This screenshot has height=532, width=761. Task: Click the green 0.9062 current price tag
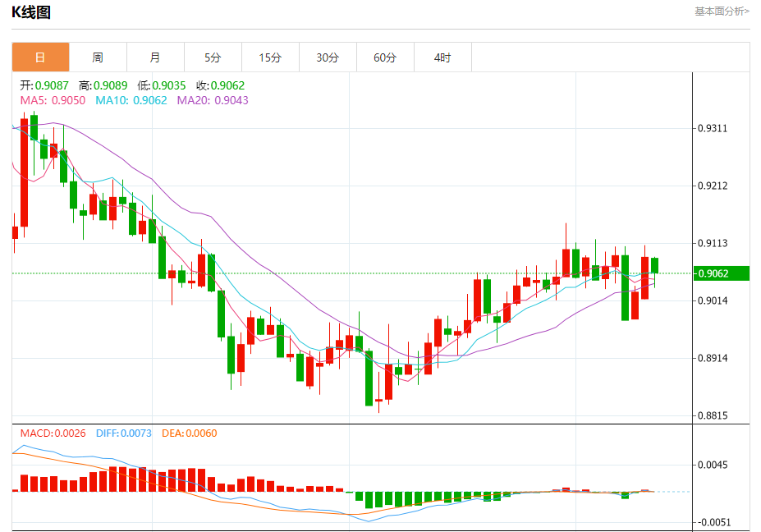click(x=722, y=273)
